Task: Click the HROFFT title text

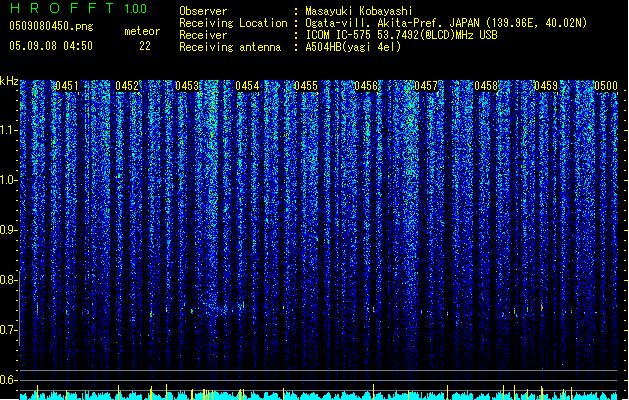Action: pos(62,8)
